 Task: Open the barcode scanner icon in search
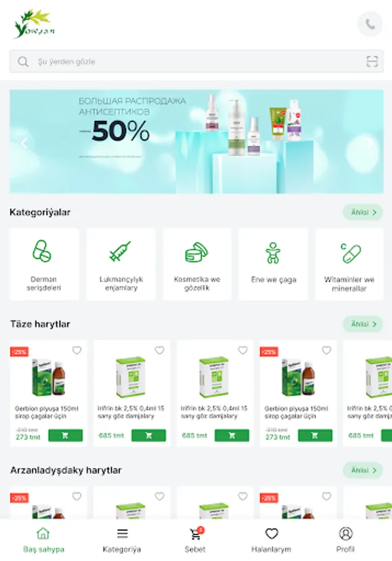pyautogui.click(x=372, y=61)
